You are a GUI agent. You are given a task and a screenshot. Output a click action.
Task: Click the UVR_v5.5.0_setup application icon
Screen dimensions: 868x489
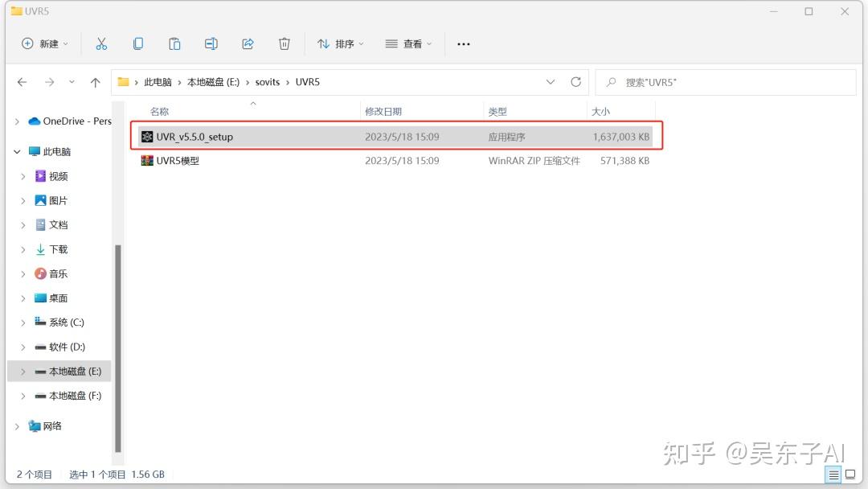[147, 136]
